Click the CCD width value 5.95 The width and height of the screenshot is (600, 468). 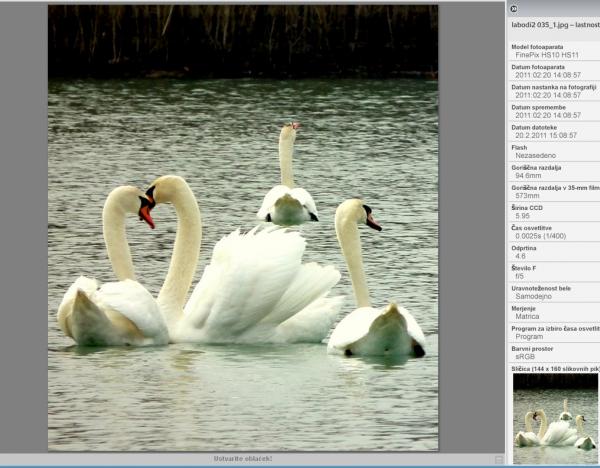point(523,216)
